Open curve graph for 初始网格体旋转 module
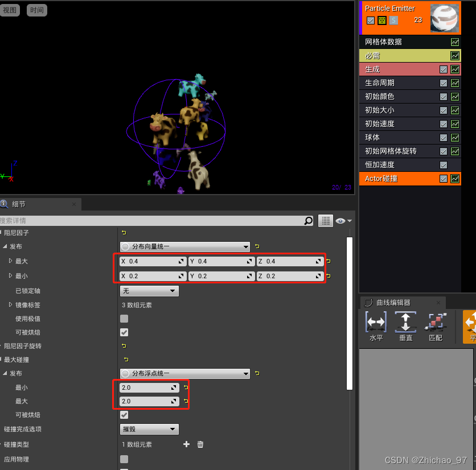Screen dimensions: 476x470 [455, 151]
